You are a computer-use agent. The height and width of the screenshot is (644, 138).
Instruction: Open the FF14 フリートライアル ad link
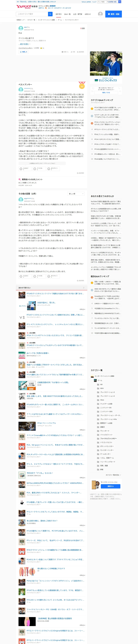(x=47, y=423)
